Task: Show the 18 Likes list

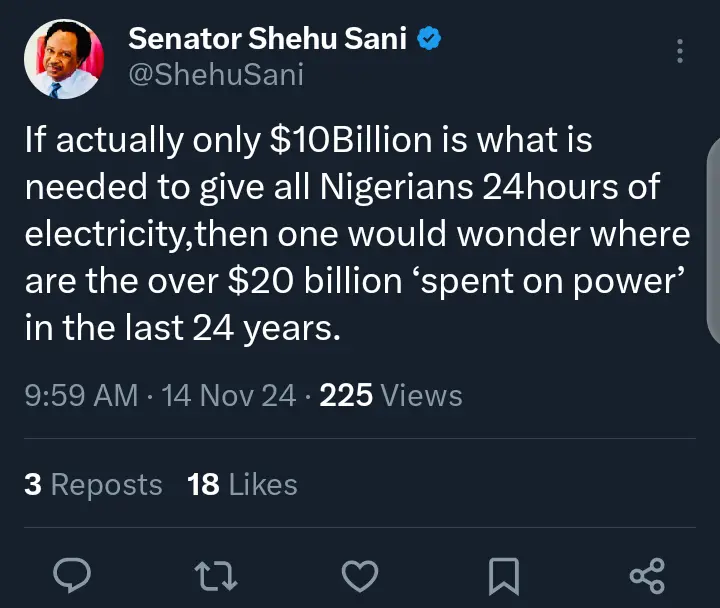Action: point(242,485)
